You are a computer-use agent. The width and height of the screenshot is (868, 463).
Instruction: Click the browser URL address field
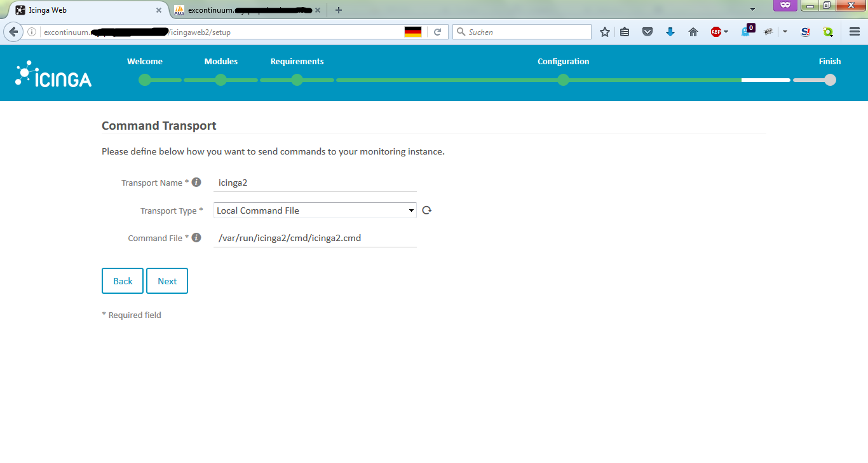222,32
